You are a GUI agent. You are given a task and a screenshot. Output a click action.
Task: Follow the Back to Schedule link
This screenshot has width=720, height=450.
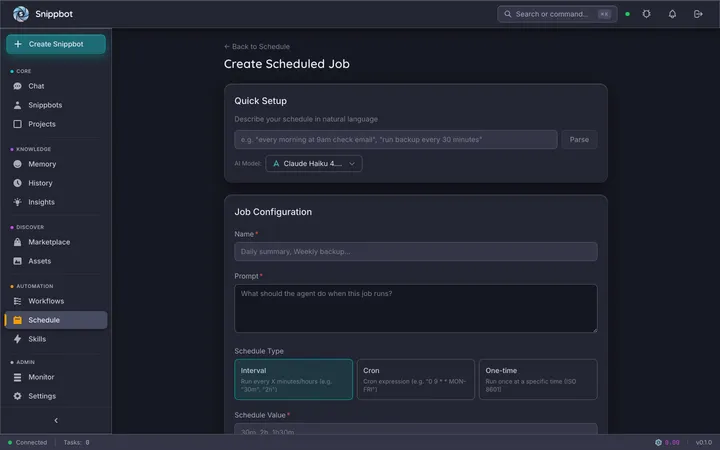click(x=257, y=46)
